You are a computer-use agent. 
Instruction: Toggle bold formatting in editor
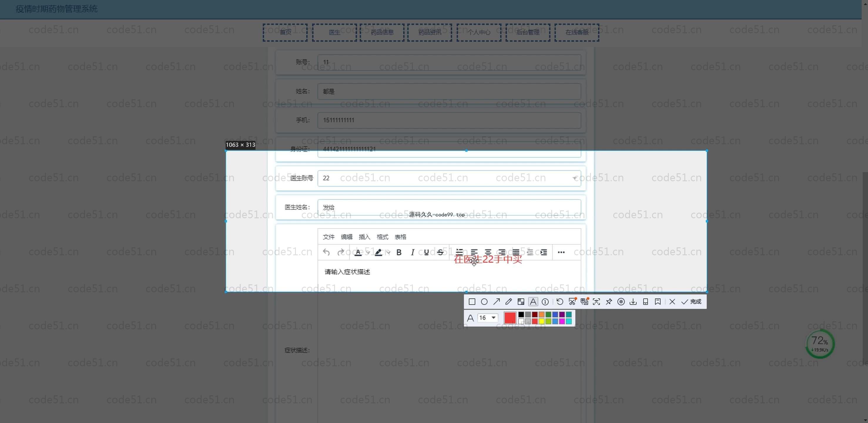(399, 252)
